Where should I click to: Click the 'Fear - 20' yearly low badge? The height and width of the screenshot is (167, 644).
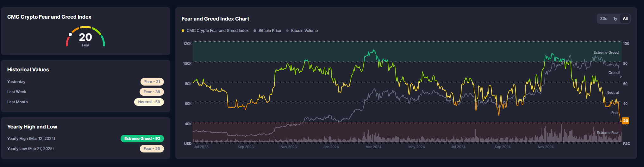(x=152, y=149)
